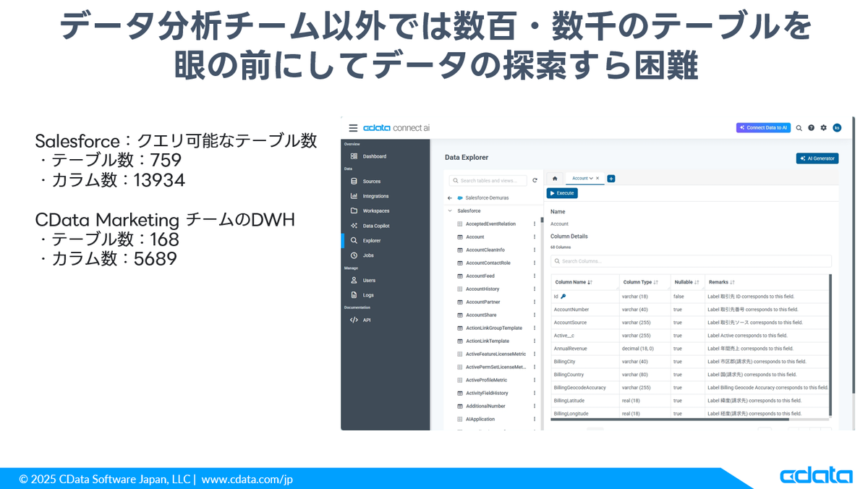The height and width of the screenshot is (489, 868).
Task: Select the AccountCleanInfo table
Action: point(485,250)
